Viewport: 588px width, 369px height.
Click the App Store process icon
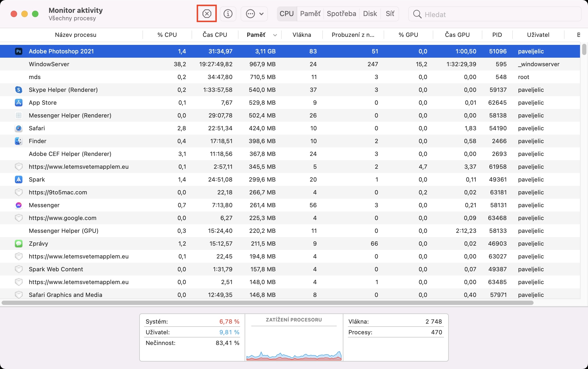18,103
